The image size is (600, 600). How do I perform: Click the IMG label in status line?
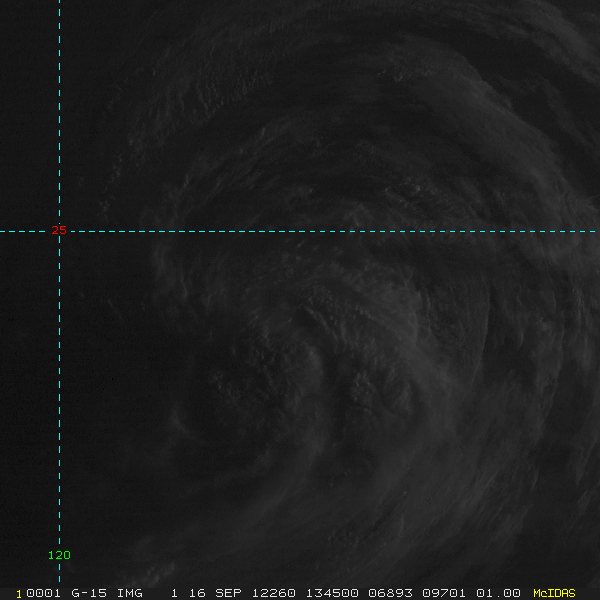pos(129,593)
